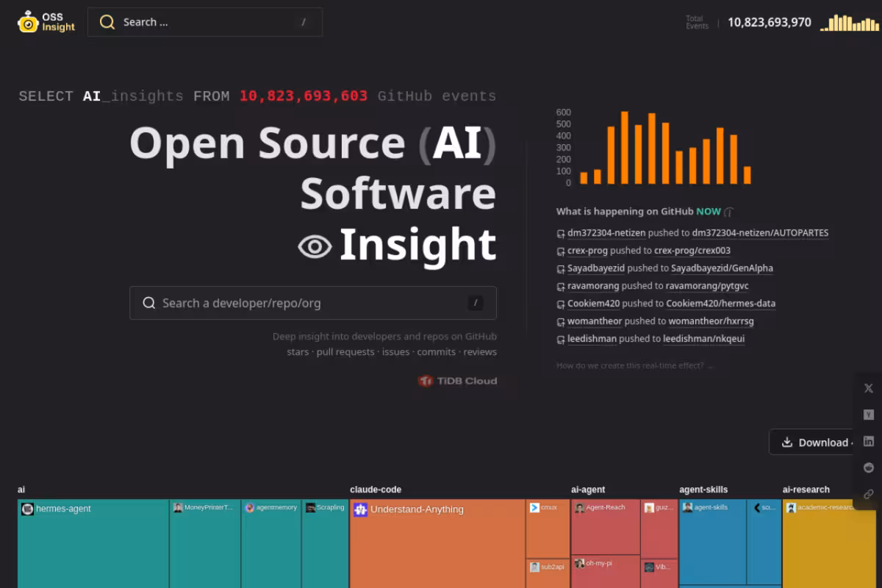Click the eye icon beside Insight
This screenshot has height=588, width=882.
(315, 246)
